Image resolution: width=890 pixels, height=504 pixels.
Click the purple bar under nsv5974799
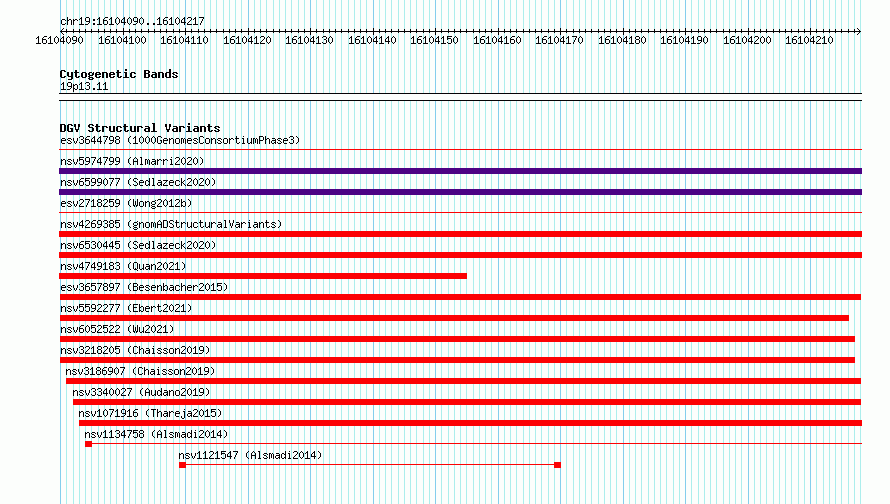460,171
